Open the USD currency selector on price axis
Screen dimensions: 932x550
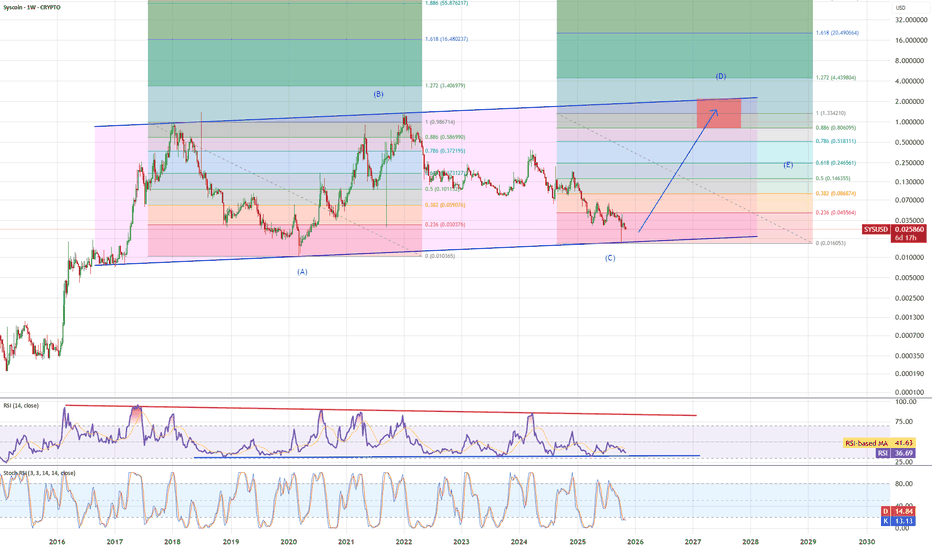[900, 8]
